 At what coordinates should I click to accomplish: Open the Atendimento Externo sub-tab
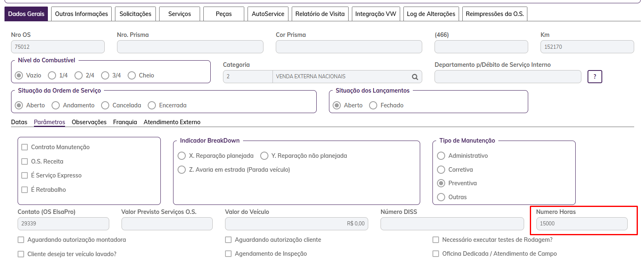pyautogui.click(x=172, y=122)
